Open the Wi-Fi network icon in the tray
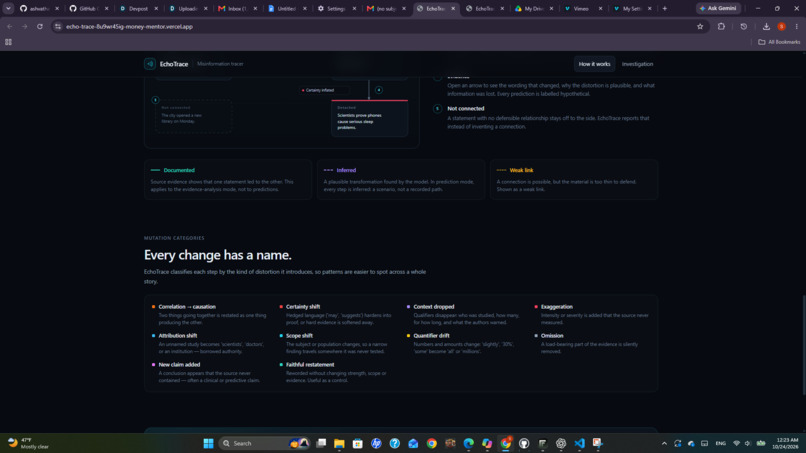This screenshot has width=806, height=453. 737,443
